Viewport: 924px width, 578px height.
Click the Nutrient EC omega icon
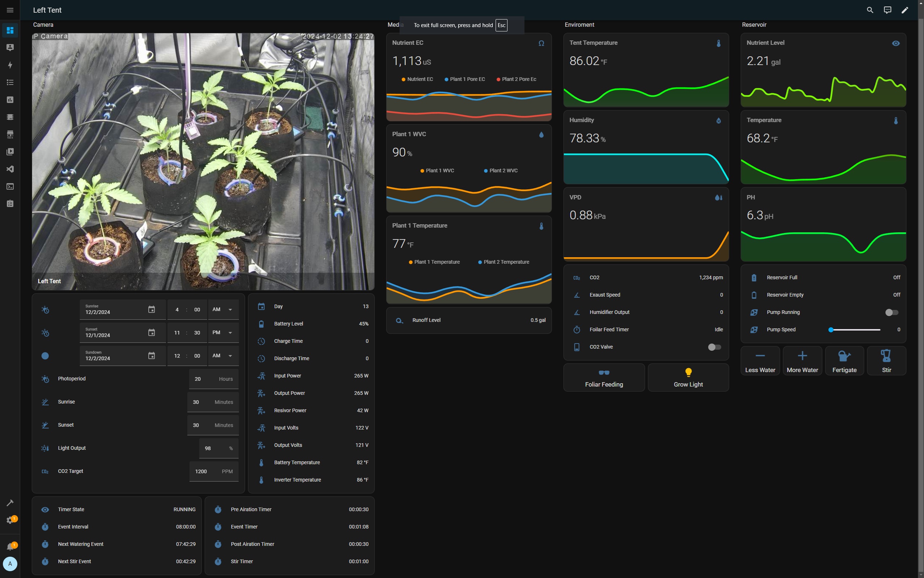pos(541,43)
